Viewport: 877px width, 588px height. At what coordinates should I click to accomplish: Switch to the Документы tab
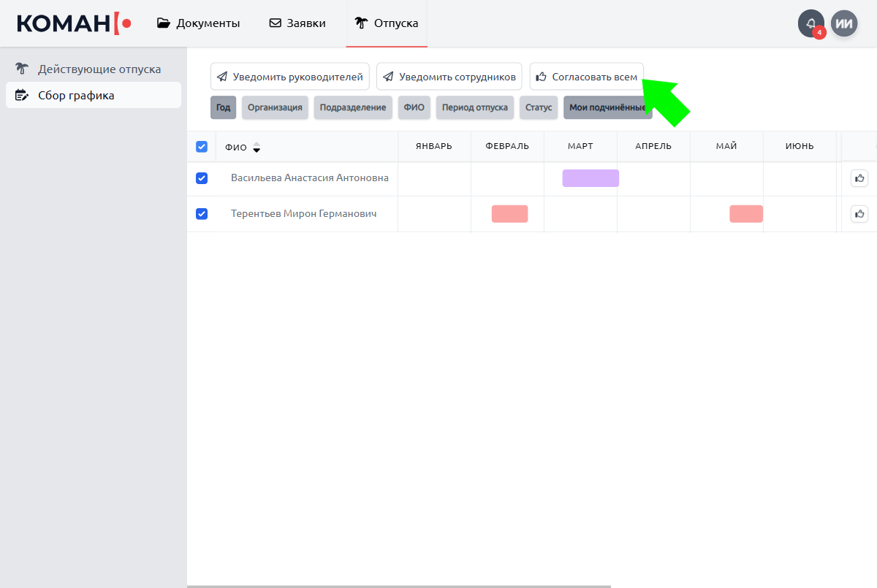point(199,23)
